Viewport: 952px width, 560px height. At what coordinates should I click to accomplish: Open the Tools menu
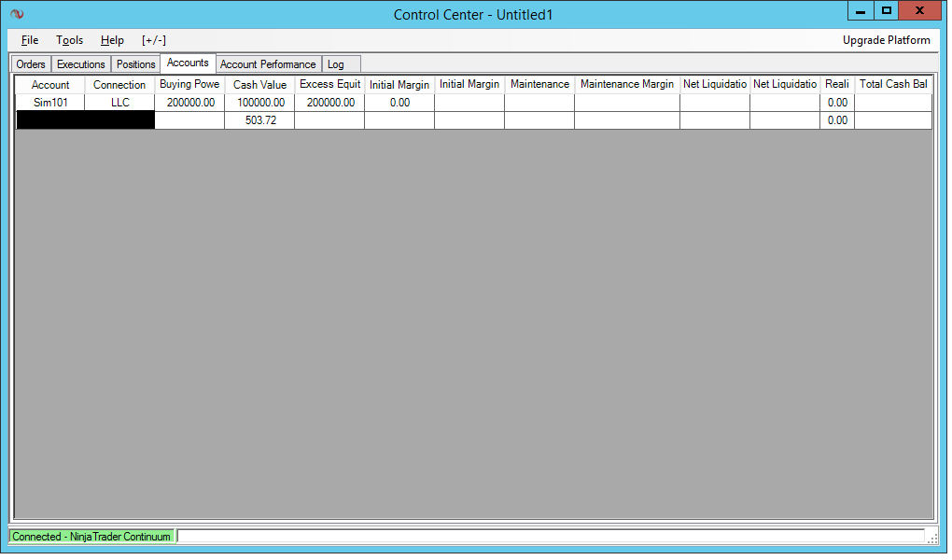69,40
